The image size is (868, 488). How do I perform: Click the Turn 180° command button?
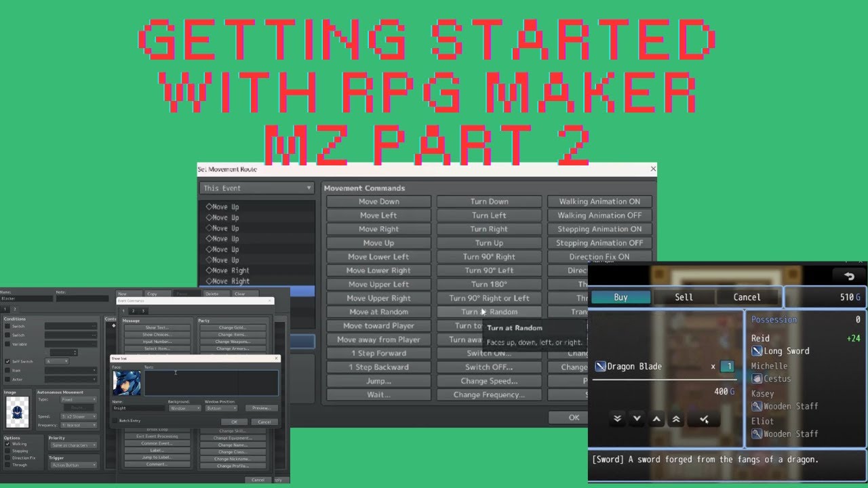tap(489, 284)
